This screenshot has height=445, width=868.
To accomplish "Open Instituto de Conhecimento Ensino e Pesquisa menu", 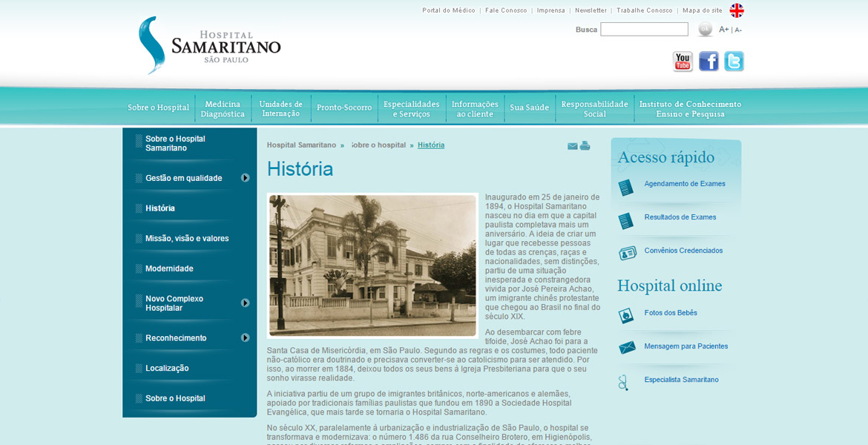I will pyautogui.click(x=690, y=108).
